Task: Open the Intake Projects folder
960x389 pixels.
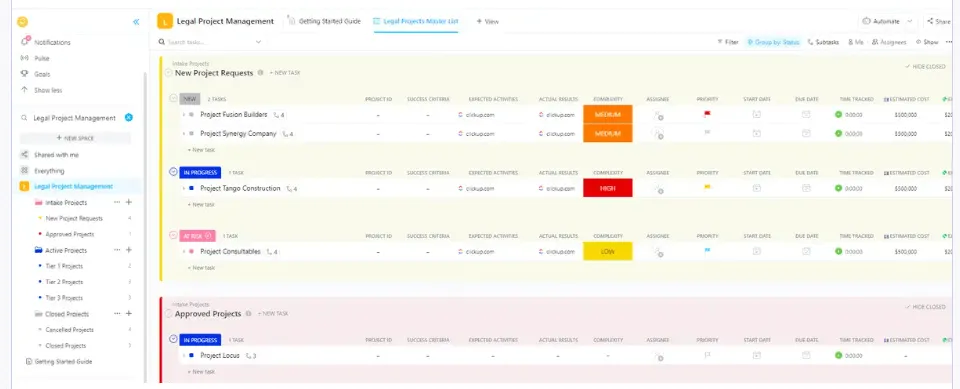Action: pyautogui.click(x=66, y=202)
